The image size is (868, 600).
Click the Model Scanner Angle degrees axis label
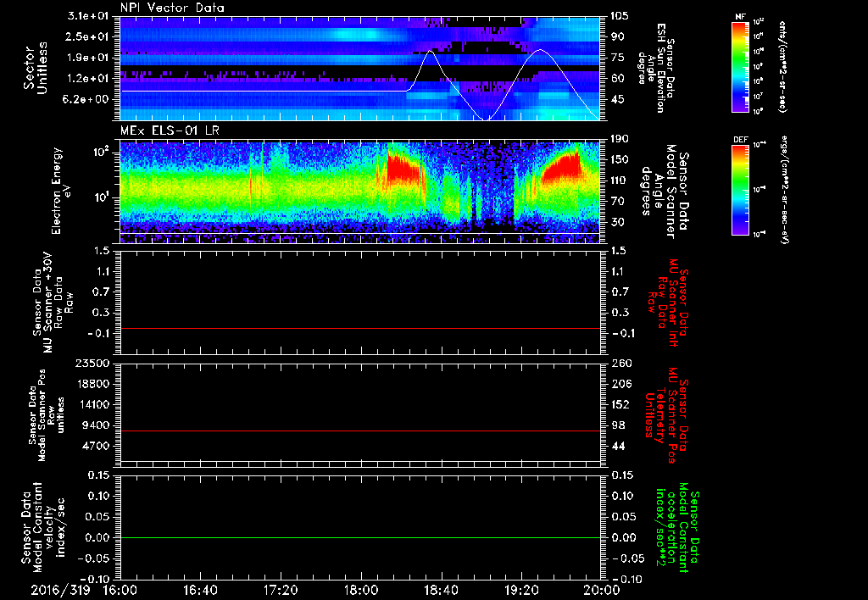(664, 191)
